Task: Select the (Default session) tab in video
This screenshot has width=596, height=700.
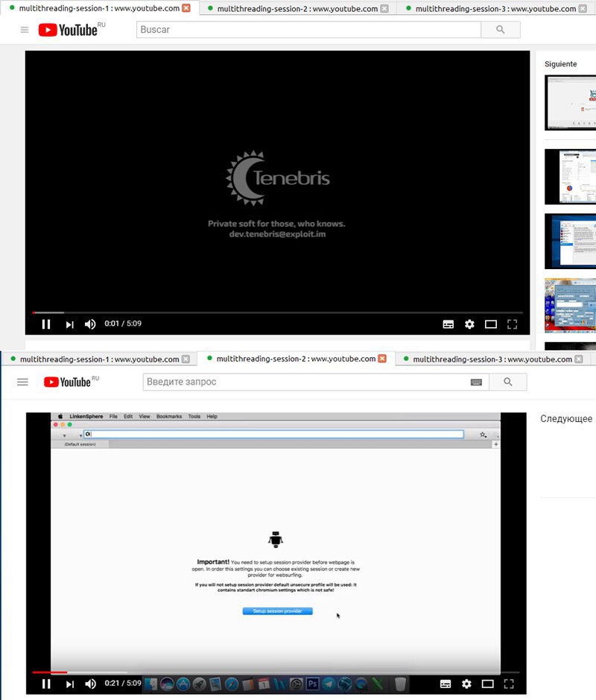Action: [80, 444]
